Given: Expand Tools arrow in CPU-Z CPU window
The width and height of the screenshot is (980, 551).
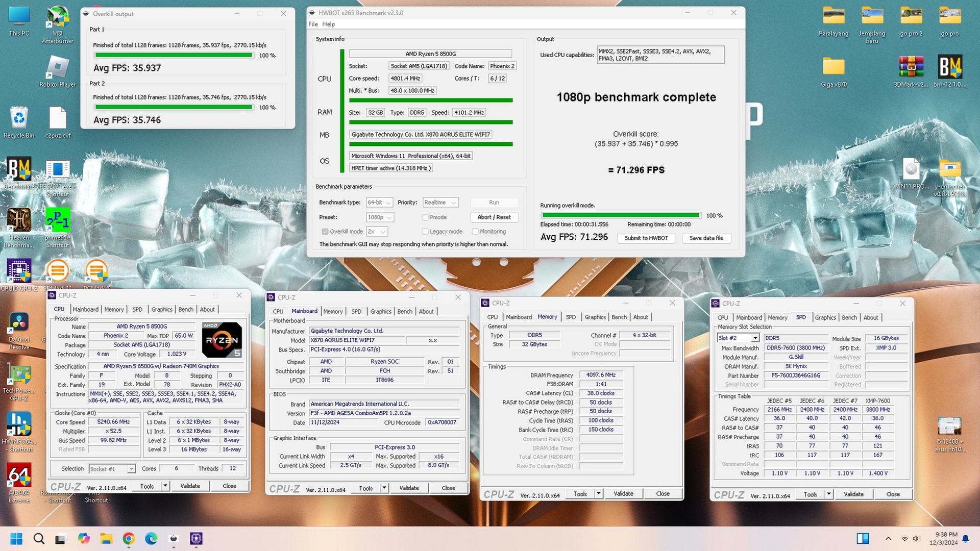Looking at the screenshot, I should click(165, 486).
